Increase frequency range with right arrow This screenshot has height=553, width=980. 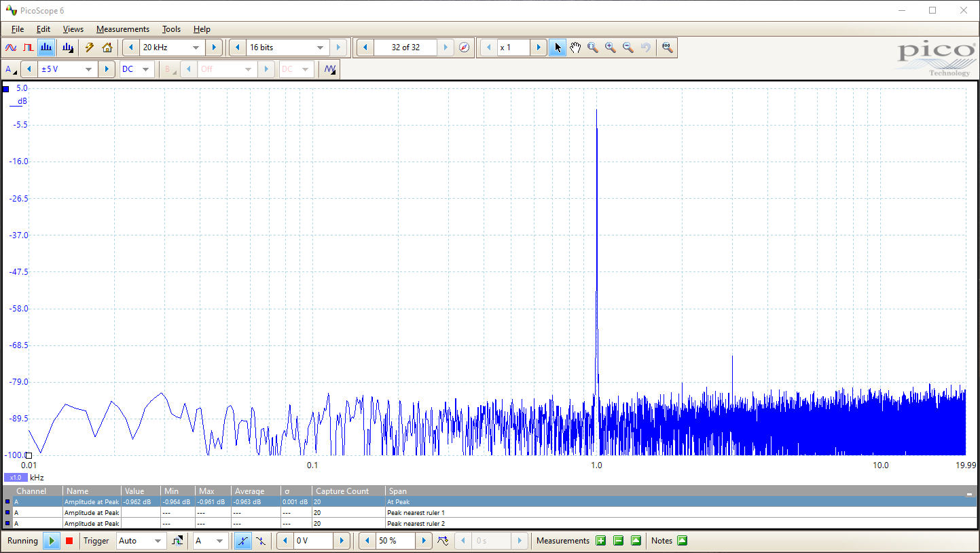point(213,47)
